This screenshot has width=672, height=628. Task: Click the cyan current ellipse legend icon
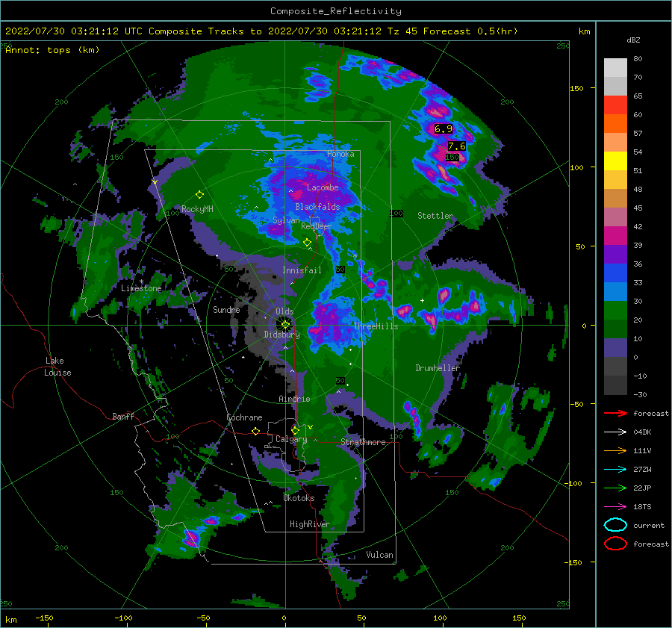pos(615,525)
